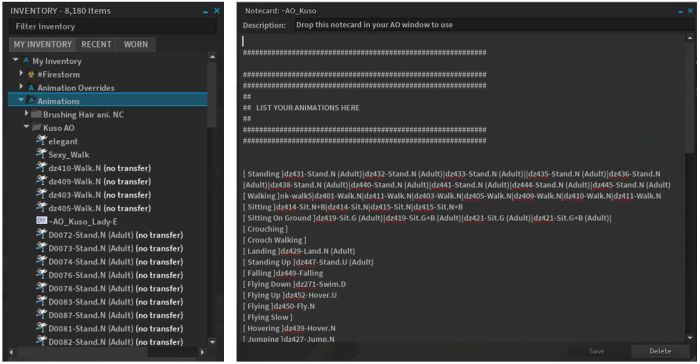Click inventory scrollbar down arrow
This screenshot has height=364, width=700.
[x=212, y=342]
